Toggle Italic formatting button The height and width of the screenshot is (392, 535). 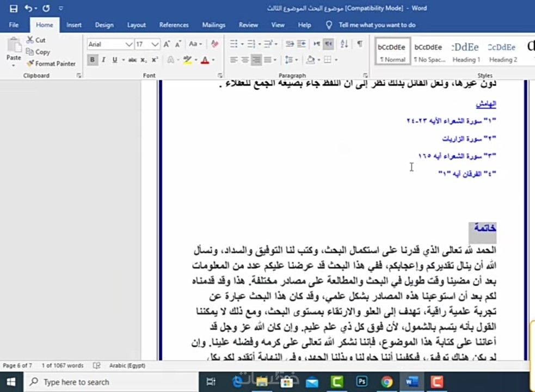pyautogui.click(x=104, y=60)
